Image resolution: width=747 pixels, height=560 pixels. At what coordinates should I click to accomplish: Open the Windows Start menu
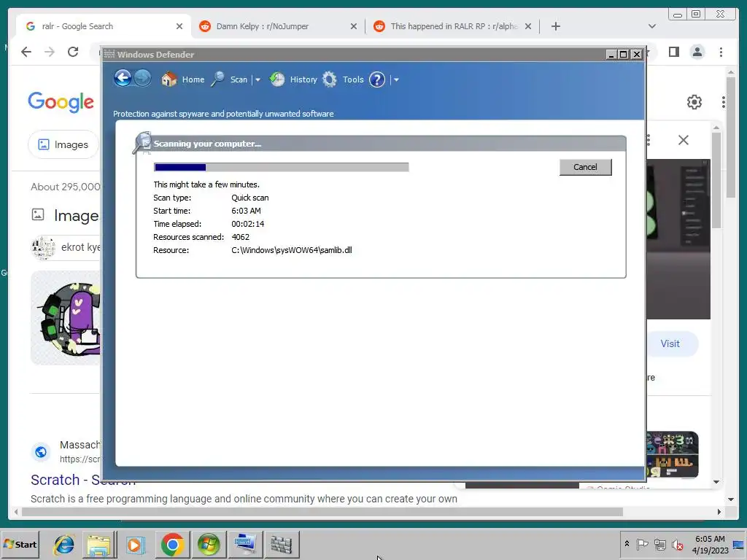[20, 544]
